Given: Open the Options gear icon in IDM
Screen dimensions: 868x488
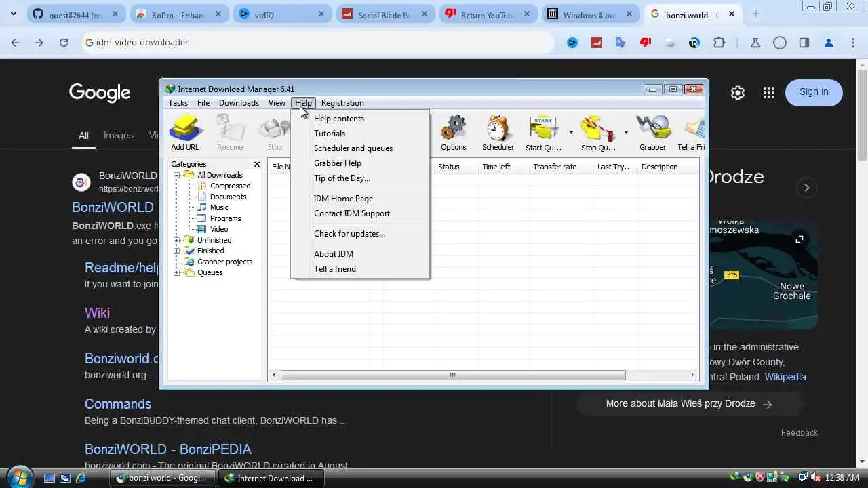Looking at the screenshot, I should pos(453,133).
